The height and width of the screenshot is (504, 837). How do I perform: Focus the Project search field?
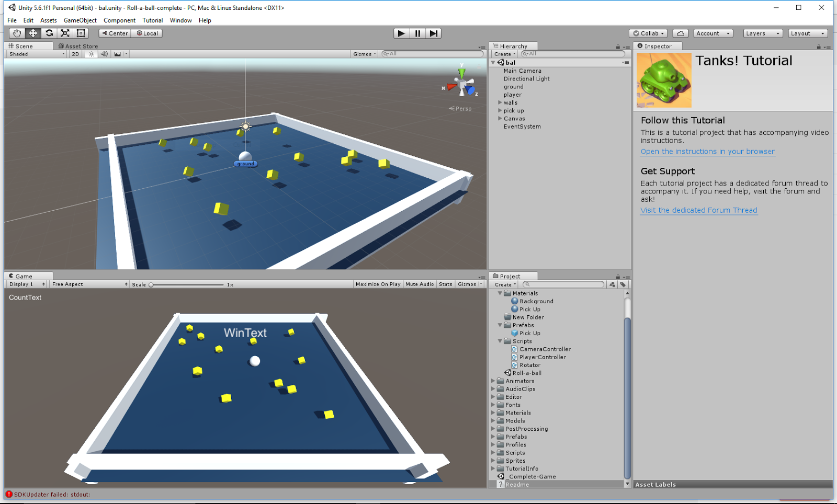[x=563, y=284]
